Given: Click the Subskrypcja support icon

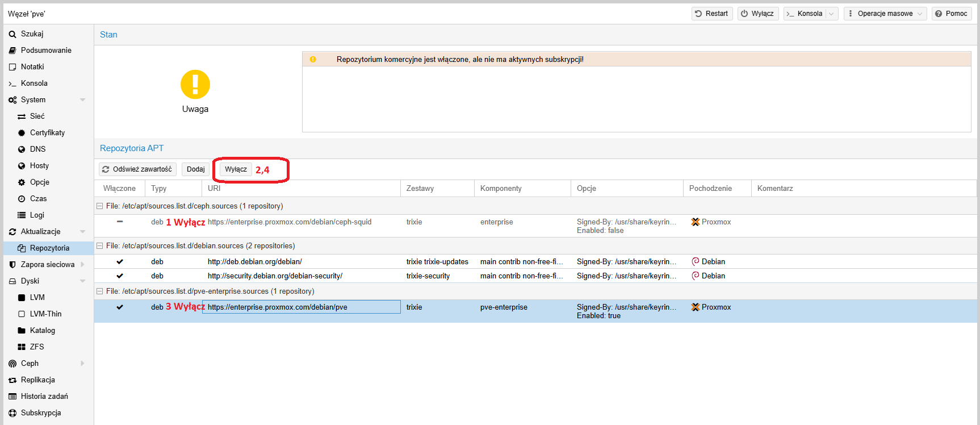Looking at the screenshot, I should [x=12, y=413].
